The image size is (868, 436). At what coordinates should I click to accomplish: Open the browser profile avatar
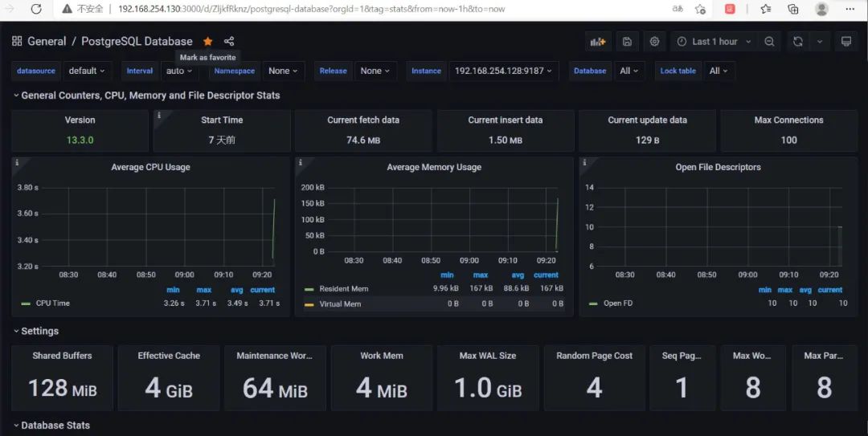822,9
